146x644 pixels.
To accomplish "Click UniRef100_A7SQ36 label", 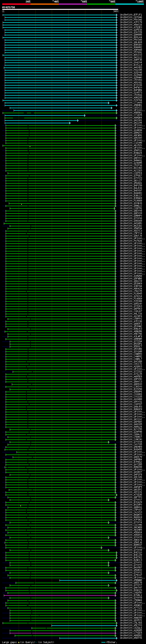I will coord(131,495).
